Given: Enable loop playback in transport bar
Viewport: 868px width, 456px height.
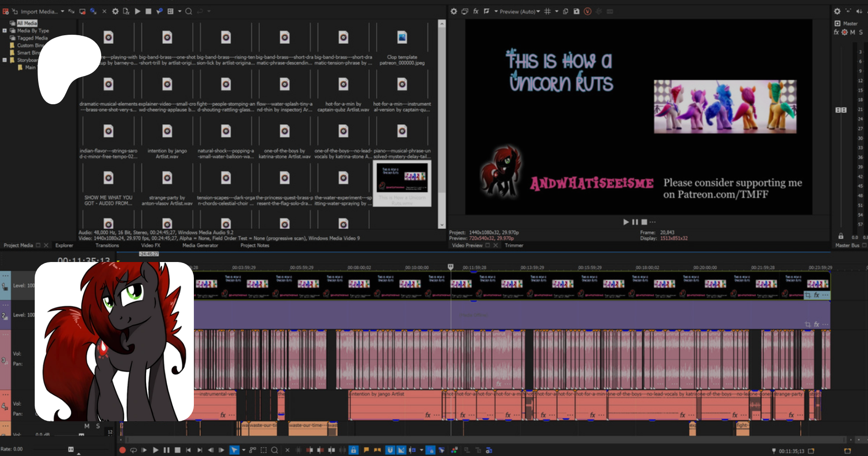Looking at the screenshot, I should (x=134, y=450).
